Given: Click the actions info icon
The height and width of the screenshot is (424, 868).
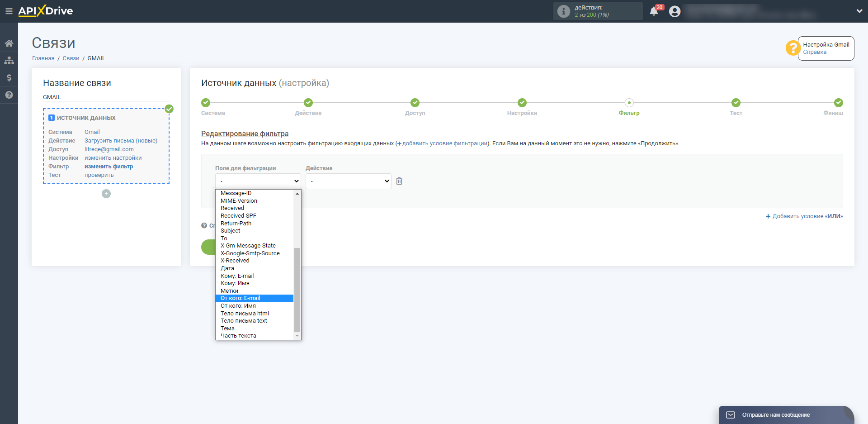Looking at the screenshot, I should 563,11.
